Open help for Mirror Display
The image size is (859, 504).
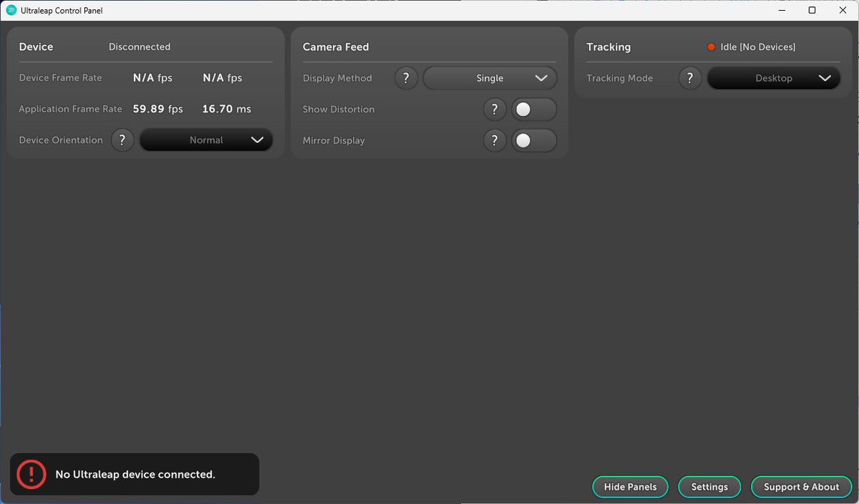(495, 140)
